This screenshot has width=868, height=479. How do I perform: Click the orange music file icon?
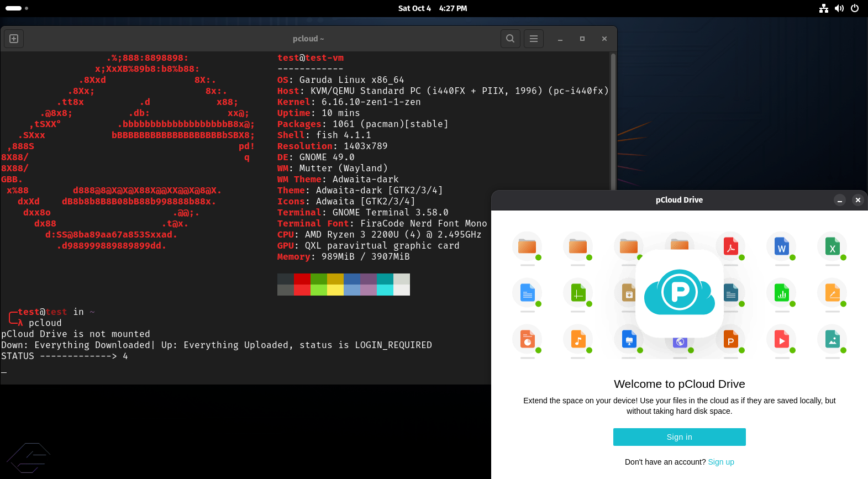click(x=578, y=339)
